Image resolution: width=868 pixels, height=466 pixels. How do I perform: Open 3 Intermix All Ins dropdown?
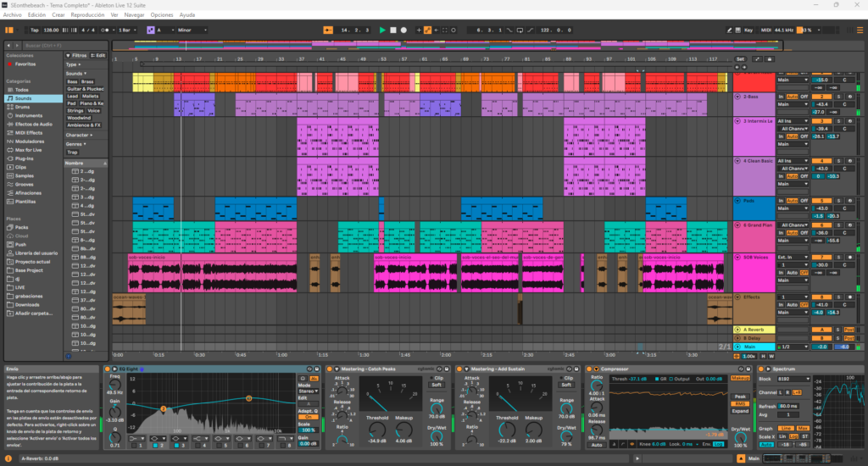[793, 120]
